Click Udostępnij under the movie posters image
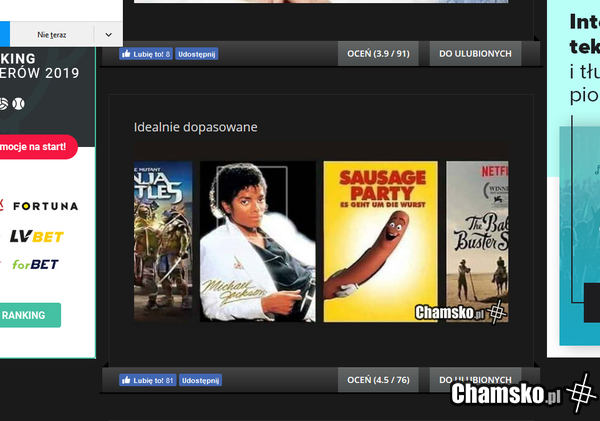Screen dimensions: 600x421 (x=200, y=380)
